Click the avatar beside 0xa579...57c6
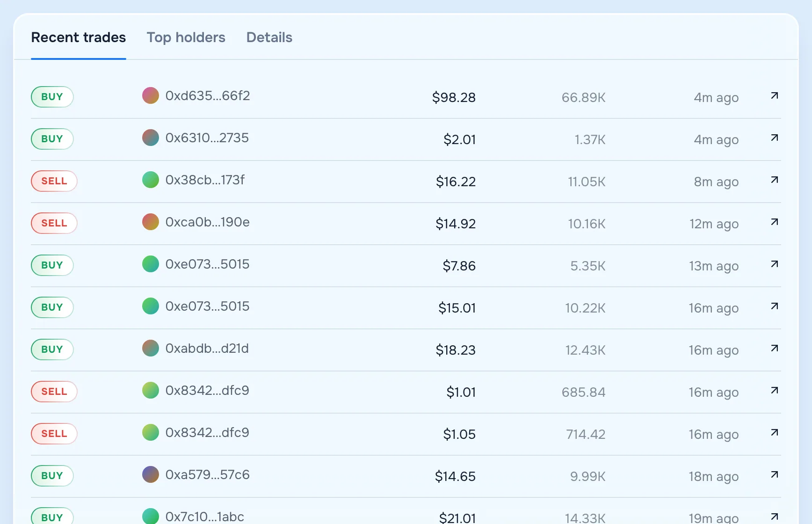Screen dimensions: 812x524 pyautogui.click(x=151, y=474)
